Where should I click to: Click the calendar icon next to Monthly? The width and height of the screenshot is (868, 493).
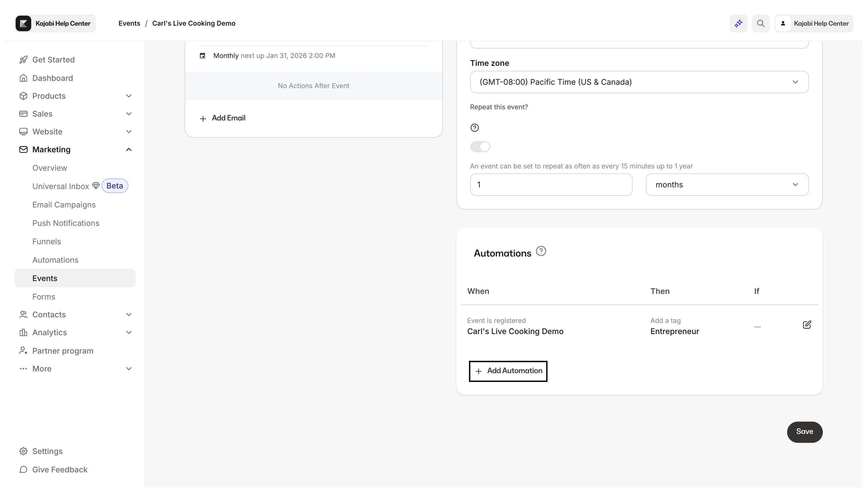pos(202,55)
